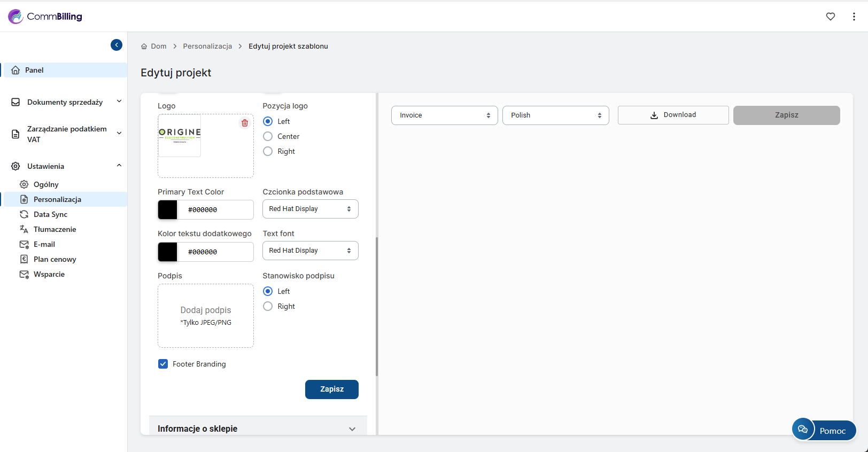The image size is (868, 452).
Task: Click the heart favorites icon
Action: [830, 17]
